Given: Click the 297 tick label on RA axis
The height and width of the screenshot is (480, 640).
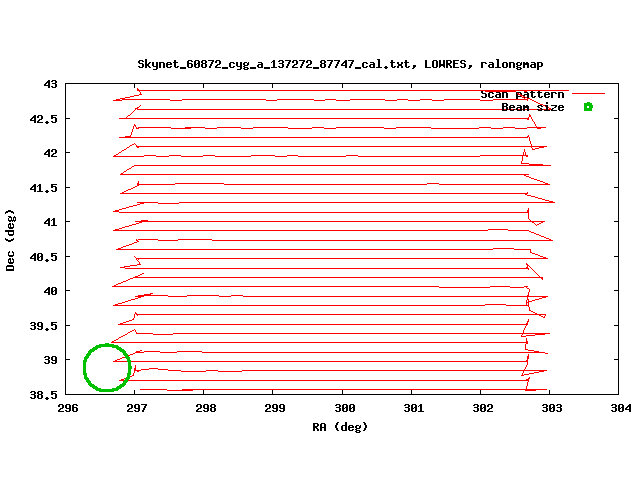Looking at the screenshot, I should coord(137,408).
